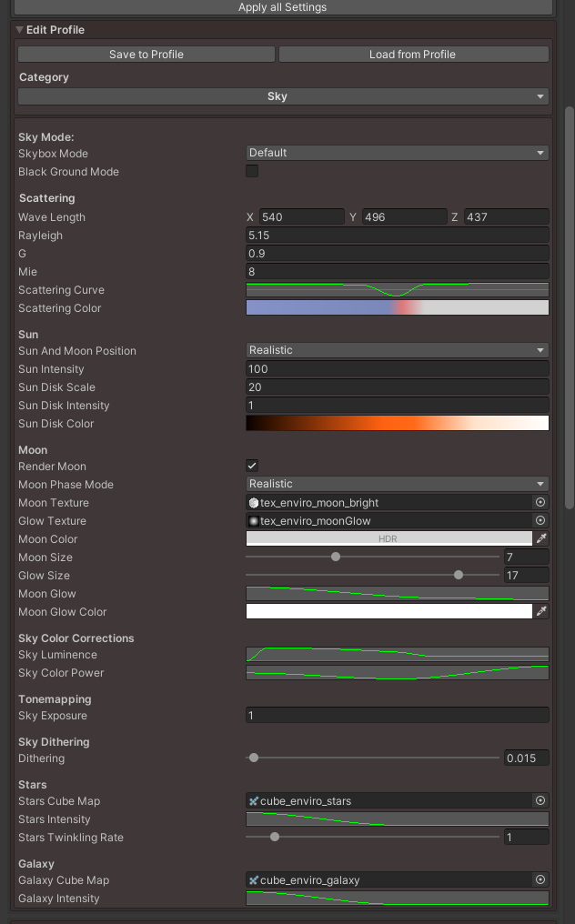This screenshot has height=924, width=575.
Task: Uncheck the Render Moon checkbox
Action: coord(252,466)
